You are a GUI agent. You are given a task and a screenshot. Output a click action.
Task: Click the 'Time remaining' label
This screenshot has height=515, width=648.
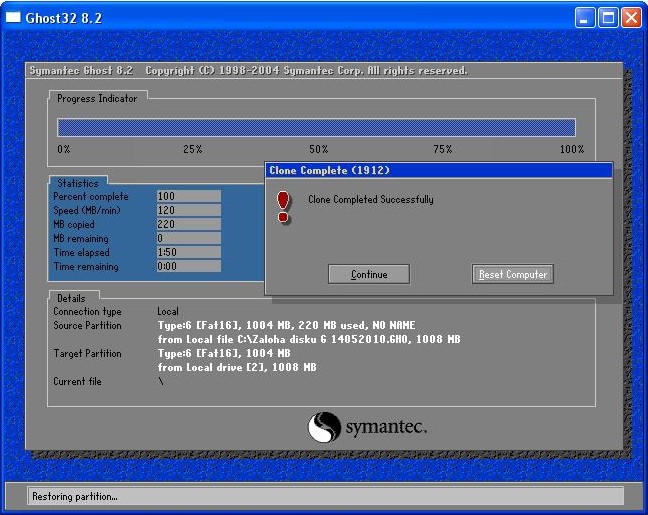(x=86, y=266)
